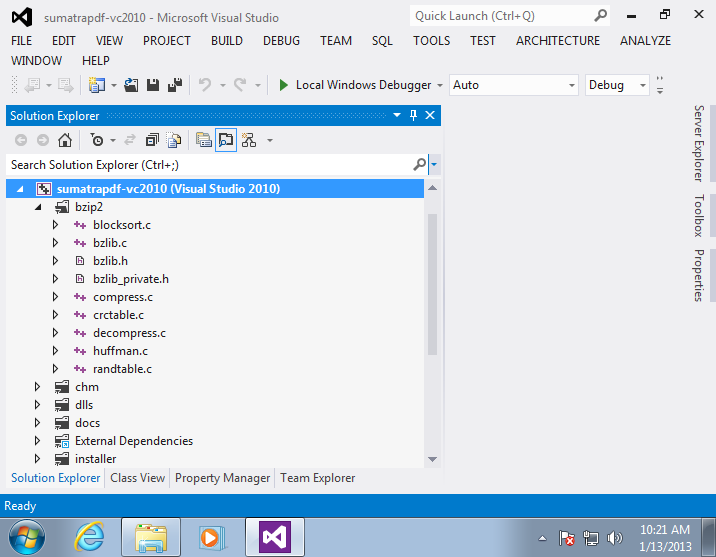This screenshot has width=716, height=557.
Task: Open the FILE menu
Action: 21,41
